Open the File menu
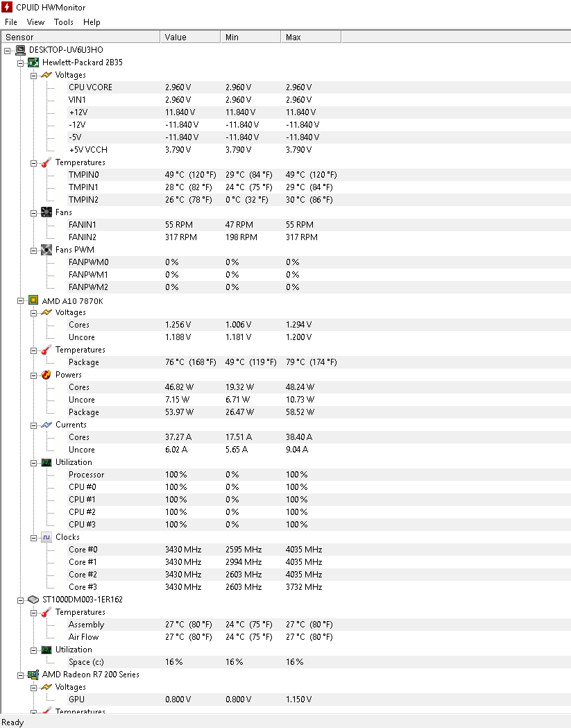Viewport: 571px width, 728px height. [11, 22]
